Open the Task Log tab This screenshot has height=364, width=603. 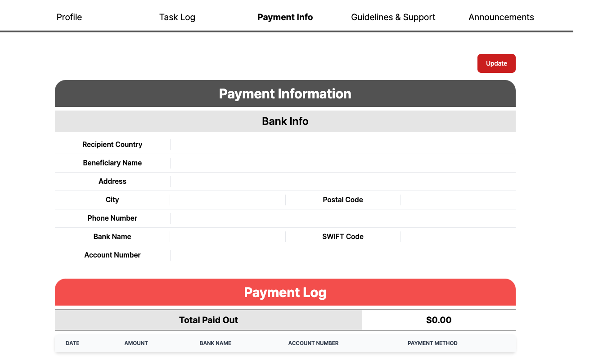click(177, 17)
